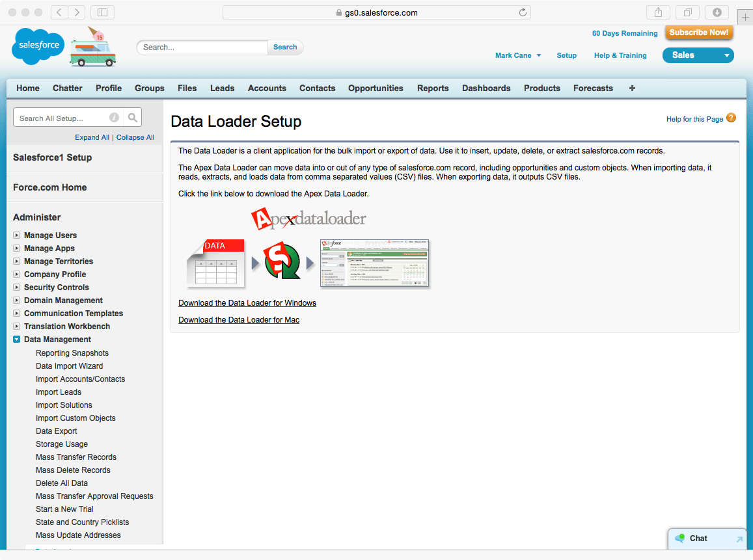Click the Safari address bar
This screenshot has height=560, width=753.
pos(376,12)
